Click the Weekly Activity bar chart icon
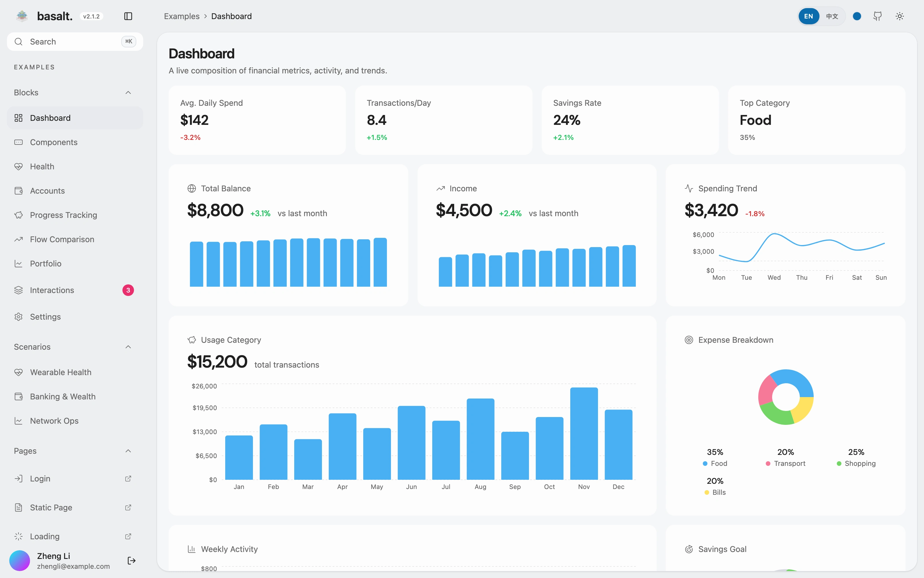 [192, 549]
